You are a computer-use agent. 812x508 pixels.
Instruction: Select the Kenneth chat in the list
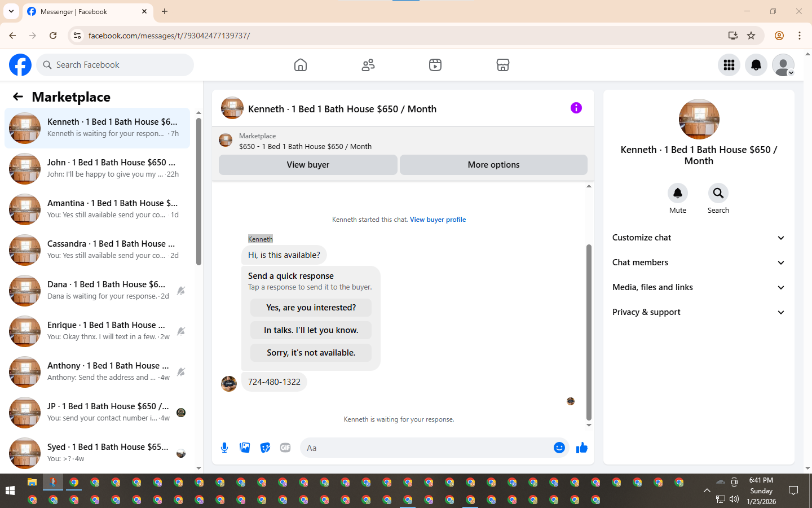pyautogui.click(x=97, y=128)
